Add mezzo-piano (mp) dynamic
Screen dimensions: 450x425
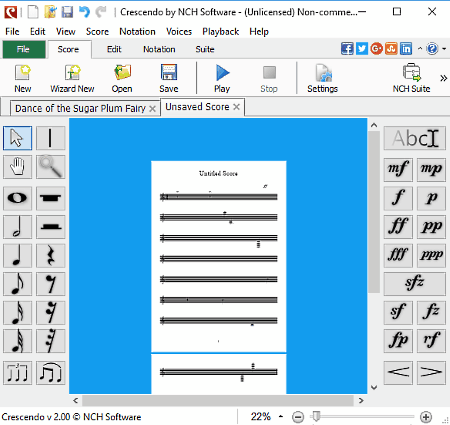point(431,170)
